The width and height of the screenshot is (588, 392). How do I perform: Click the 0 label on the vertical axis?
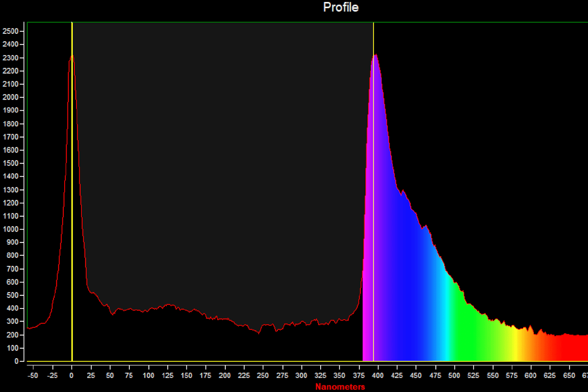[16, 361]
